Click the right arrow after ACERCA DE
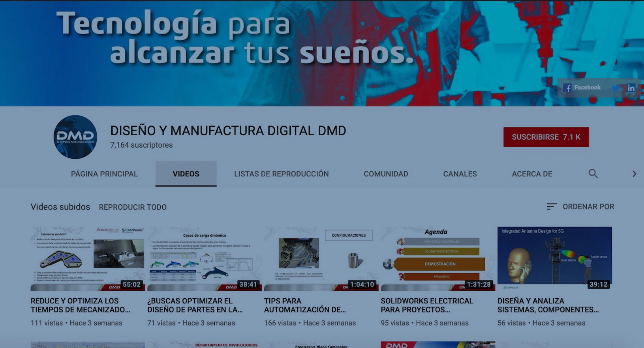The height and width of the screenshot is (348, 644). click(634, 174)
